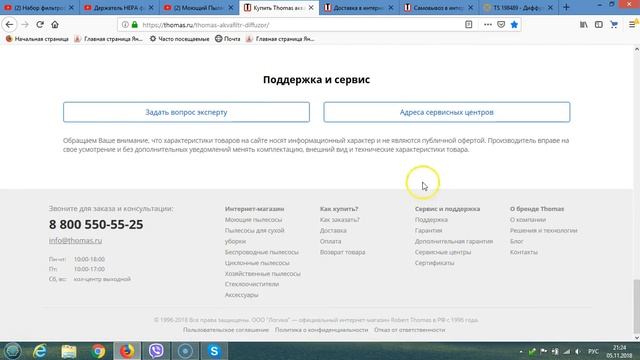Click the page vertical scrollbar thumb
Viewport: 640px width, 360px height.
636,306
